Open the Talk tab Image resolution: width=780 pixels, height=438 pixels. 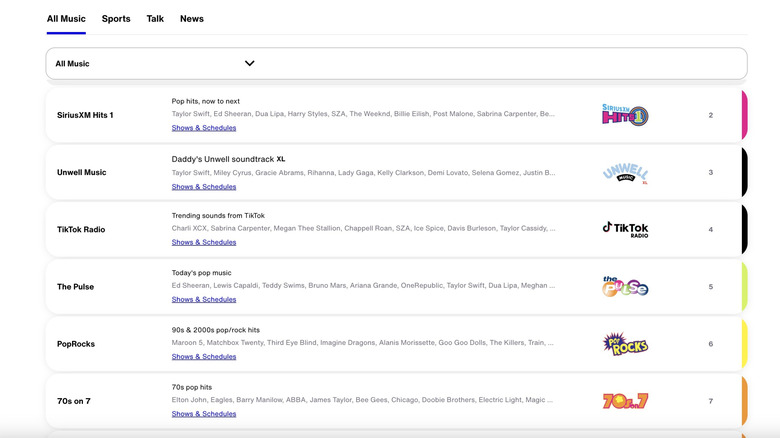[x=155, y=19]
